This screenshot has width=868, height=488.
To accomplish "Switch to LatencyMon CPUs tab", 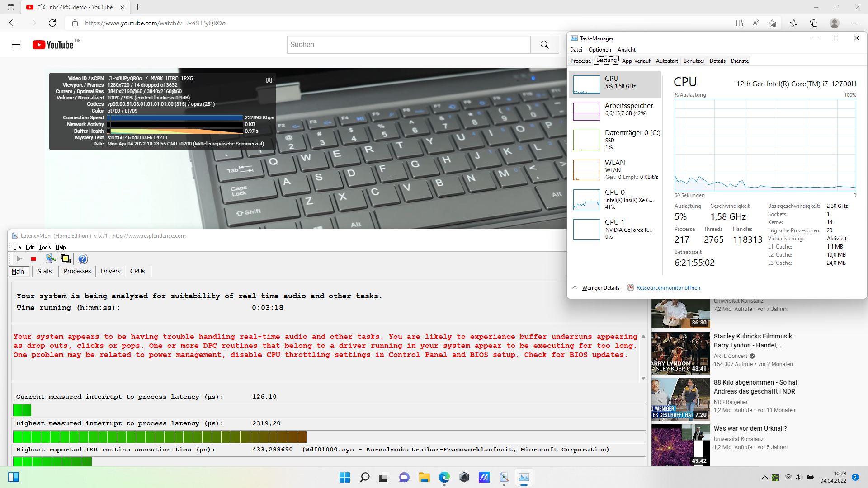I will [x=137, y=271].
